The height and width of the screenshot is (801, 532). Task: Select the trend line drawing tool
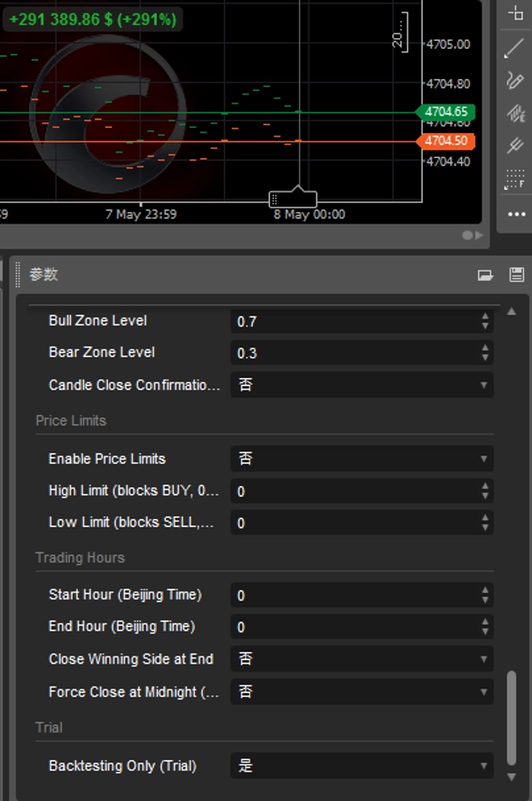pos(514,49)
